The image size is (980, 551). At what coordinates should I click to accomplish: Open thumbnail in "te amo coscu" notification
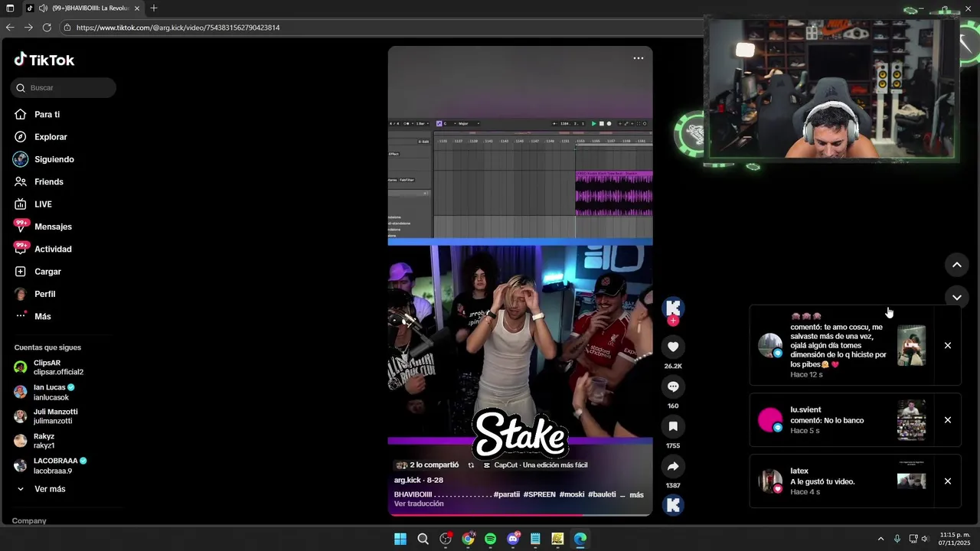pyautogui.click(x=911, y=346)
